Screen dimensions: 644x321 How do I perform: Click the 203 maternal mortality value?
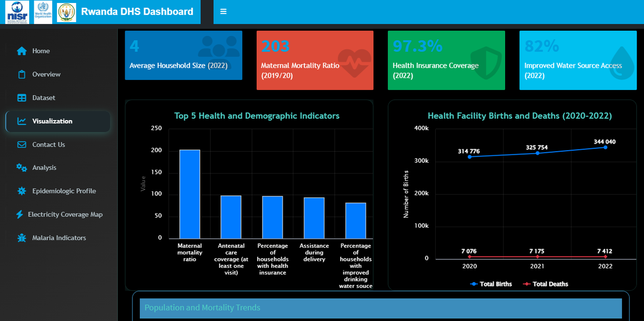[x=275, y=46]
